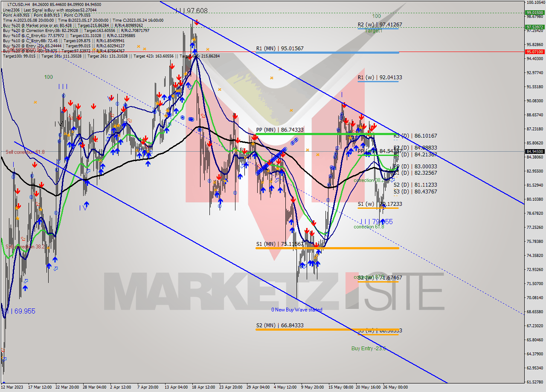Select the S1 (w) weekly support label

[380, 204]
